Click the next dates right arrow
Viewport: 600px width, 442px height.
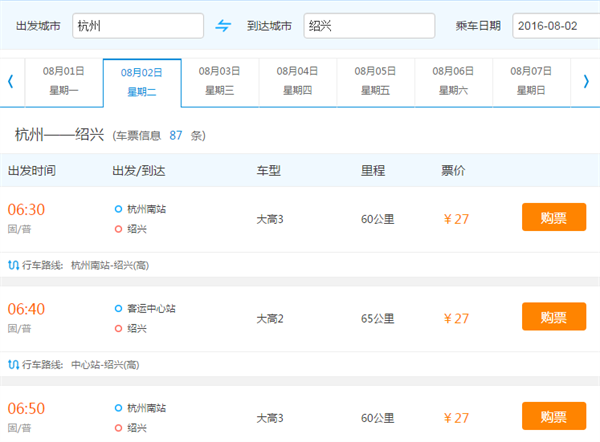(586, 81)
